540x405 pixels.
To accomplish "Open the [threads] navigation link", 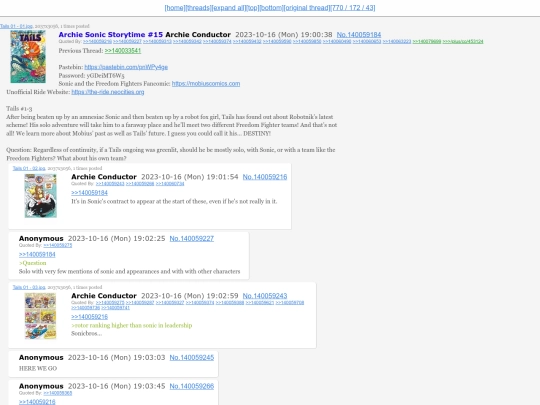I will [198, 8].
